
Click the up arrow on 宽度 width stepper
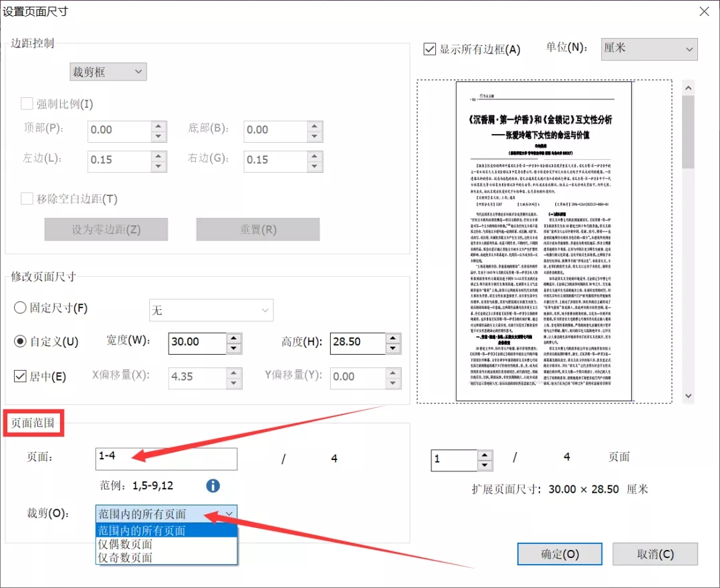(x=233, y=339)
